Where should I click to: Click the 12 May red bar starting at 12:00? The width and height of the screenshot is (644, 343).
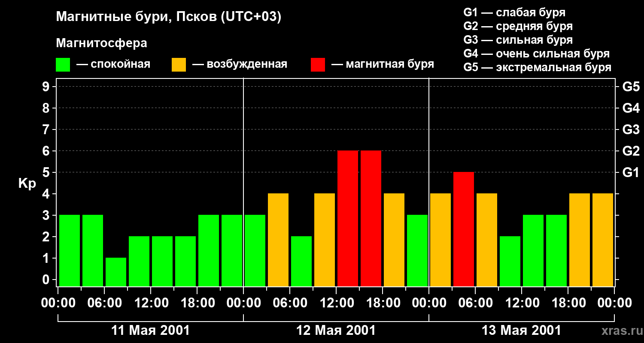point(348,218)
